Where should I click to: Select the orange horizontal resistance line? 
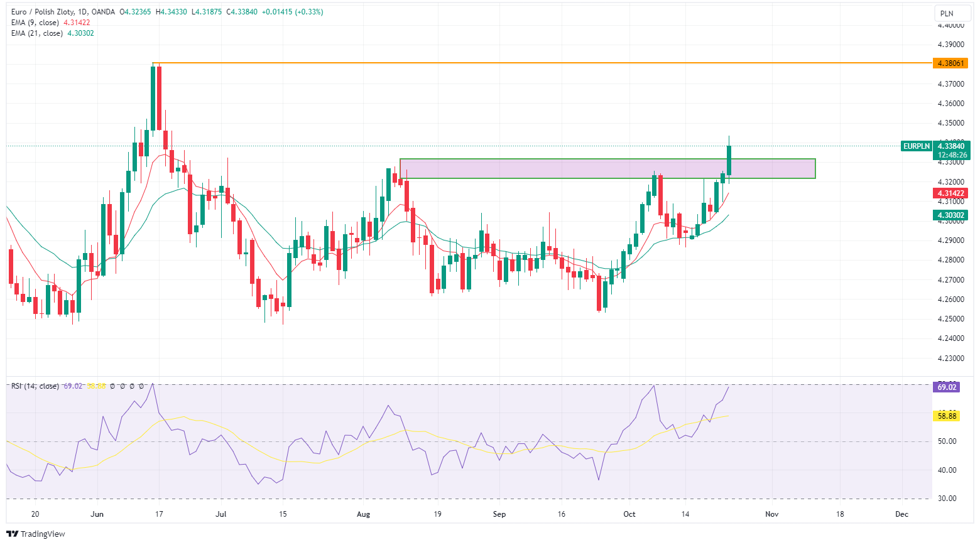point(542,63)
